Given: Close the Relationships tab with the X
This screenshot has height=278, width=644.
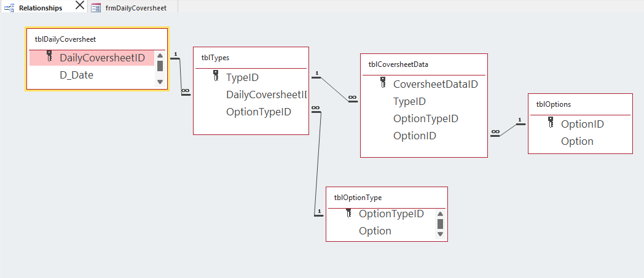Looking at the screenshot, I should (79, 6).
